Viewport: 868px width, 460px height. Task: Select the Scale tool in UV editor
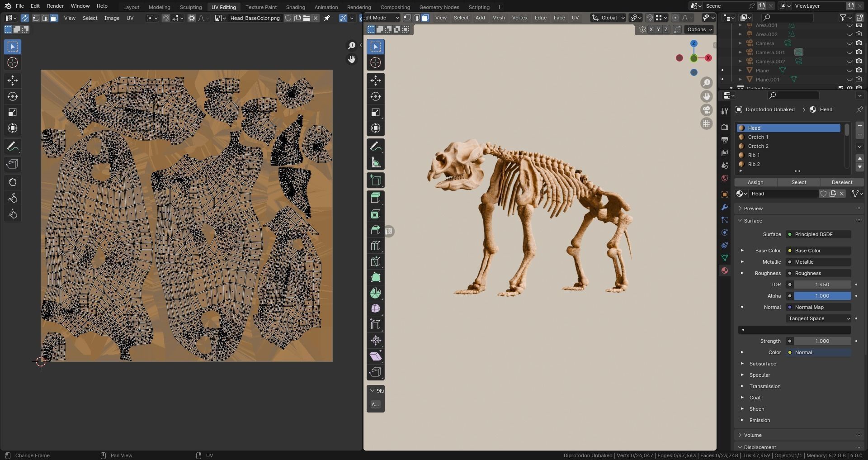tap(13, 112)
